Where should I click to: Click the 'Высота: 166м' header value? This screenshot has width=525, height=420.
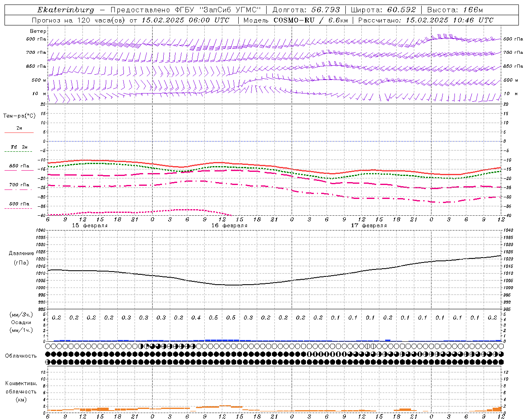pos(455,10)
